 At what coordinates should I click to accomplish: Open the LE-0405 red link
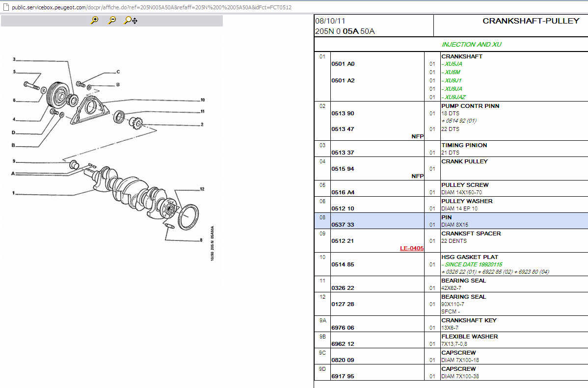pos(411,248)
